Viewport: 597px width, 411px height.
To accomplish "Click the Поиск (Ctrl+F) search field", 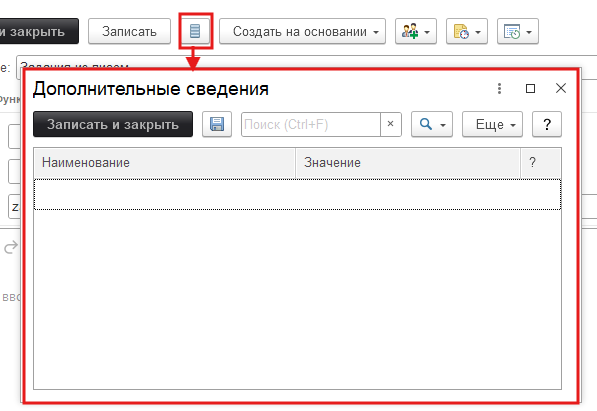I will coord(311,124).
